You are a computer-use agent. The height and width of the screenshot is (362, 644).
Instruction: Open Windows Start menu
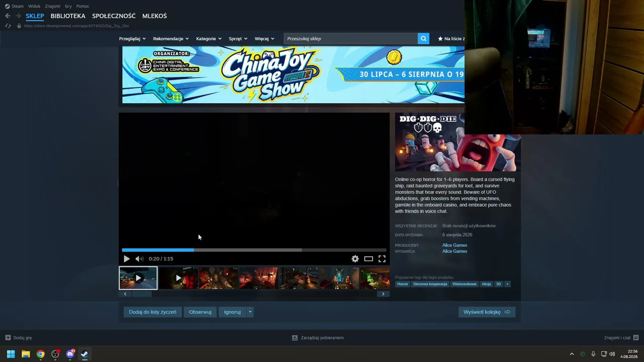pyautogui.click(x=11, y=354)
